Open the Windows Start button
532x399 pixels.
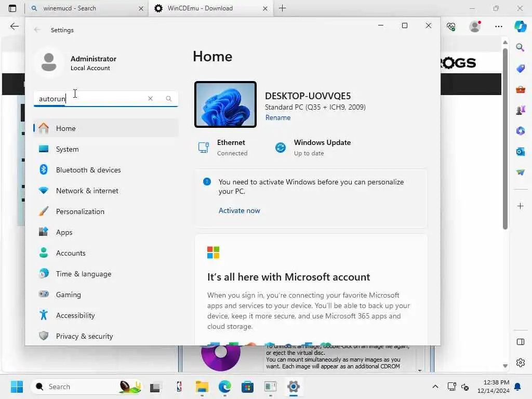(17, 387)
